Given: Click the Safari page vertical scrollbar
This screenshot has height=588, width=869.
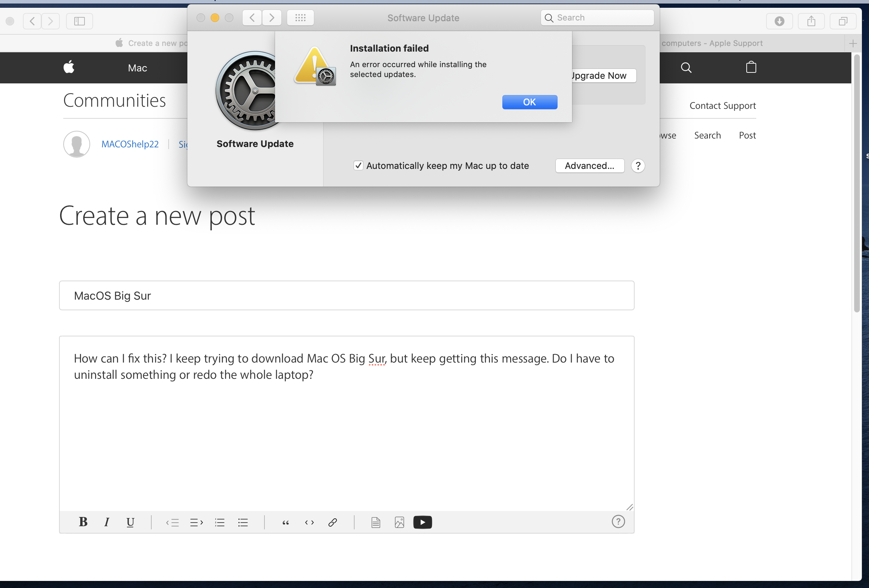Looking at the screenshot, I should tap(857, 183).
